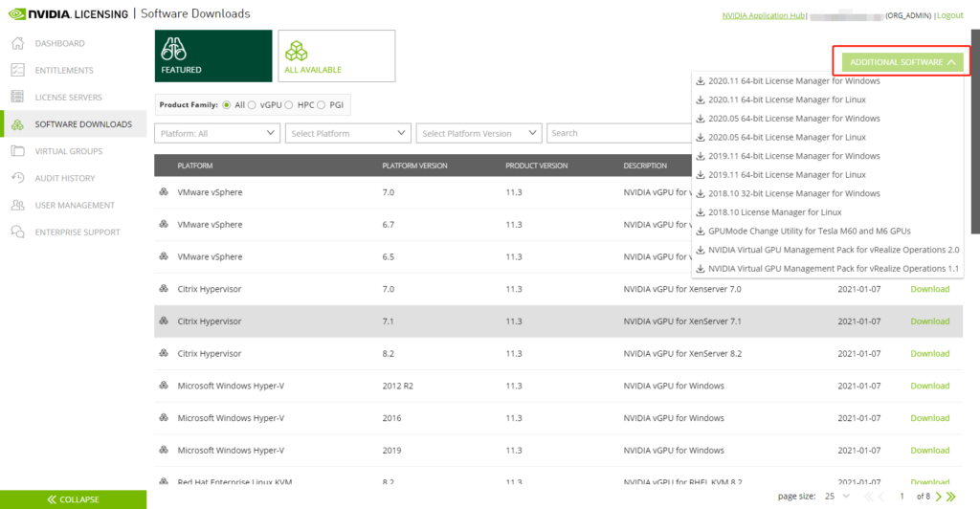Click the License Servers sidebar icon
Viewport: 980px width, 509px height.
click(x=17, y=97)
